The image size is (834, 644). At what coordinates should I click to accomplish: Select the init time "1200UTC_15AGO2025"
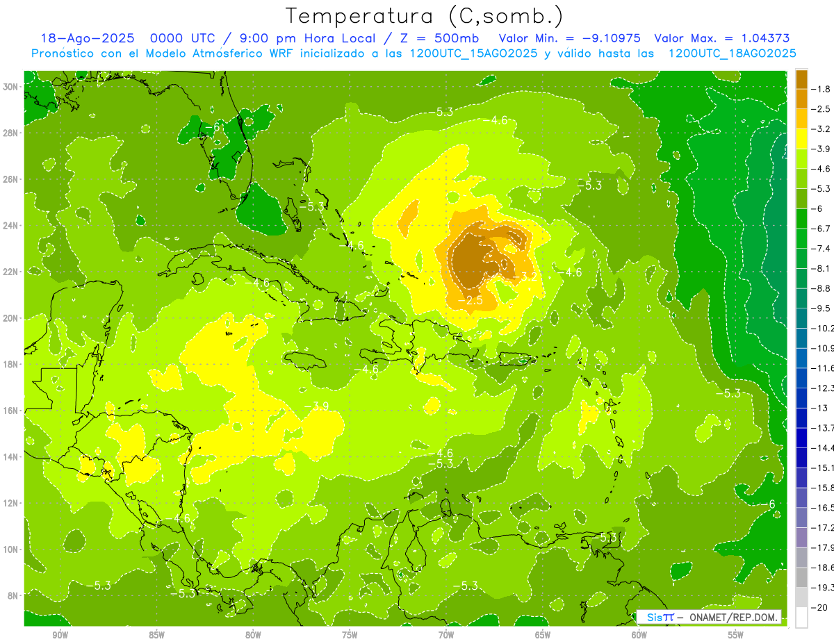point(472,53)
